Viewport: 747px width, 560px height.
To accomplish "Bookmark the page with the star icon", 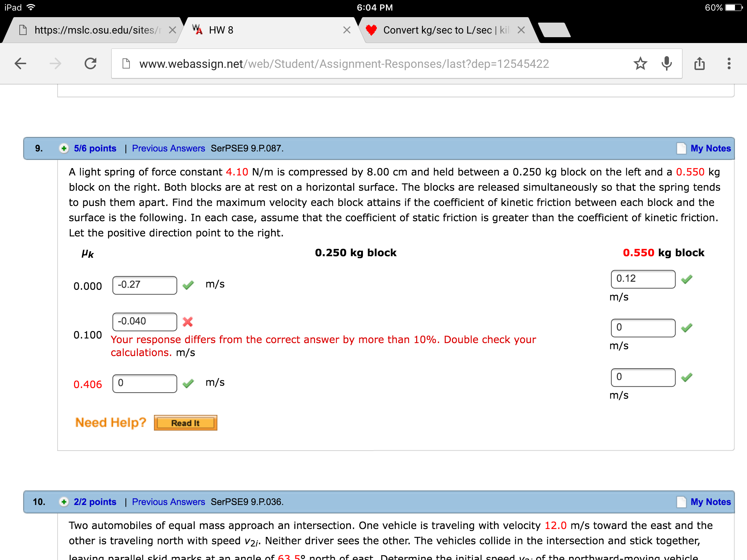I will tap(640, 64).
